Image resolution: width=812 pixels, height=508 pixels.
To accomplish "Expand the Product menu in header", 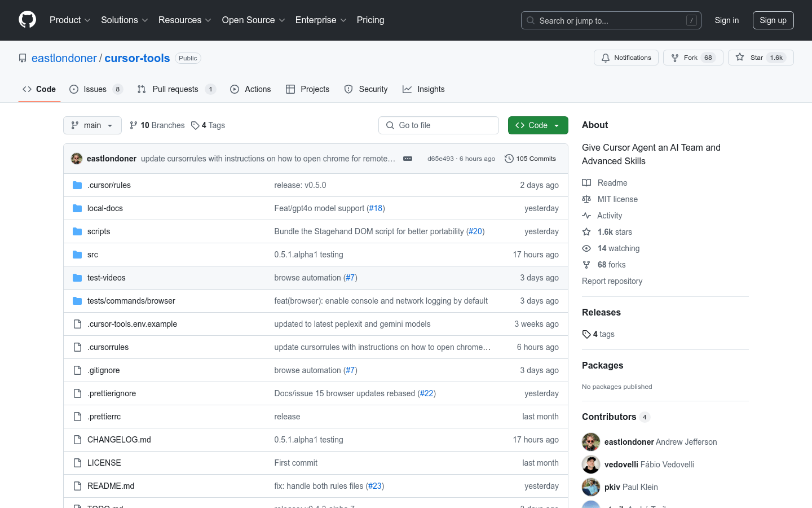I will [x=70, y=20].
